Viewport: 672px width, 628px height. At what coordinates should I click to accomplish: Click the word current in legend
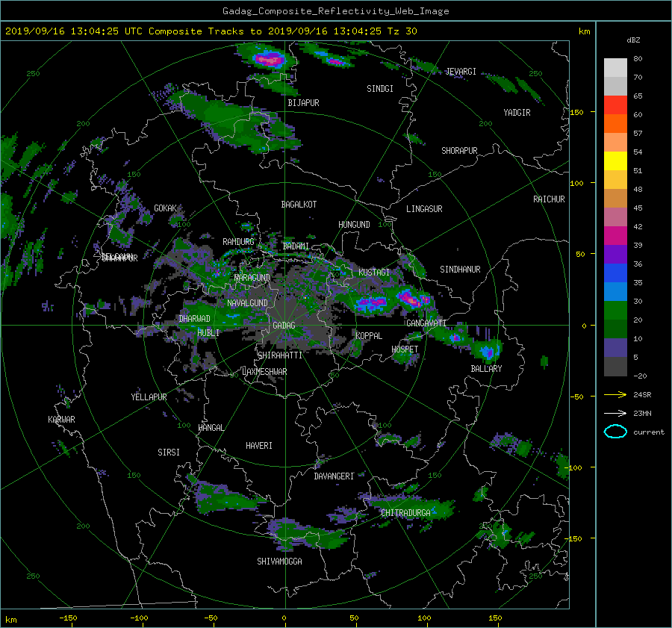click(649, 432)
